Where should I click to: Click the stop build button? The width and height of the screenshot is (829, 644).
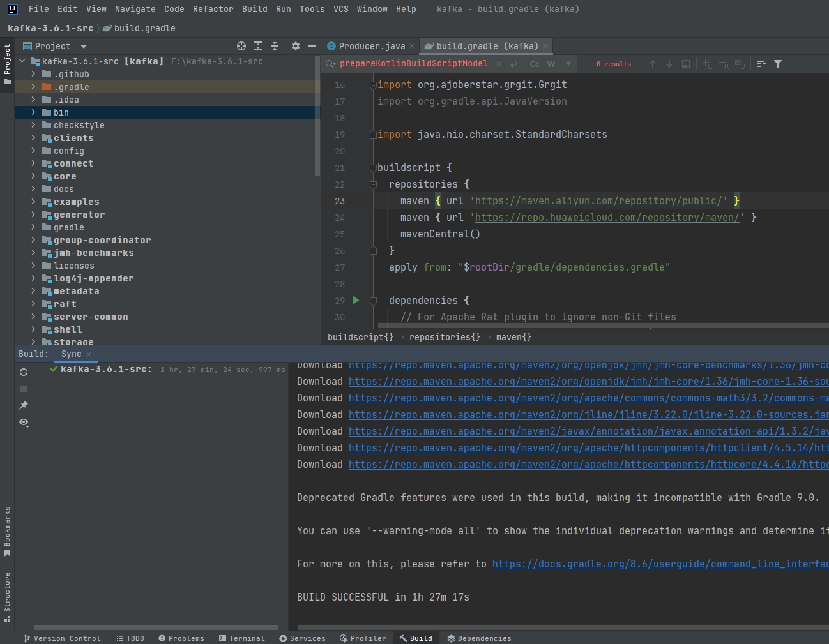click(24, 389)
